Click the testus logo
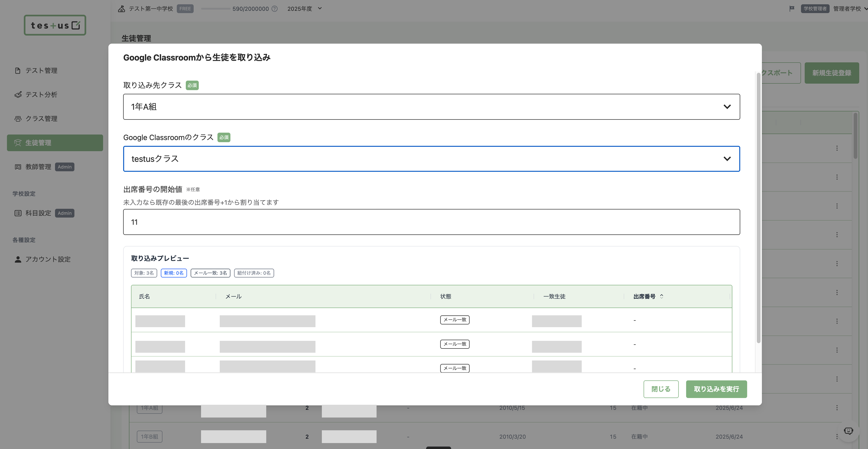This screenshot has width=868, height=449. pyautogui.click(x=55, y=25)
